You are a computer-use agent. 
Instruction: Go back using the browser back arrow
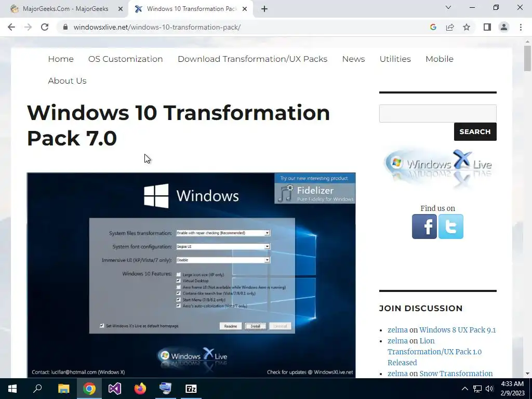pyautogui.click(x=11, y=27)
